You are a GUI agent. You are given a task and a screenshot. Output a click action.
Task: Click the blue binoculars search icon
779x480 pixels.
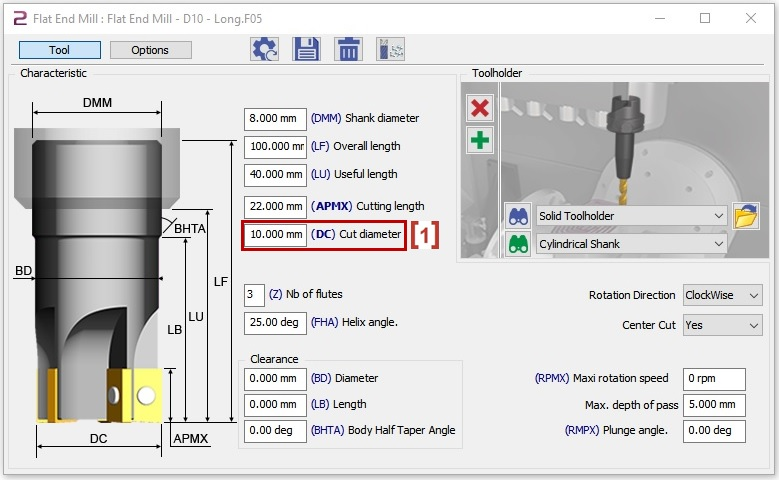(x=518, y=216)
